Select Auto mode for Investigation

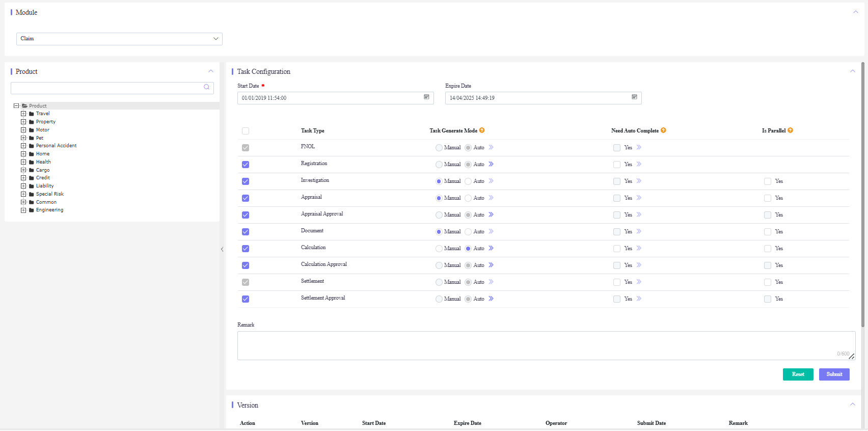pos(468,181)
